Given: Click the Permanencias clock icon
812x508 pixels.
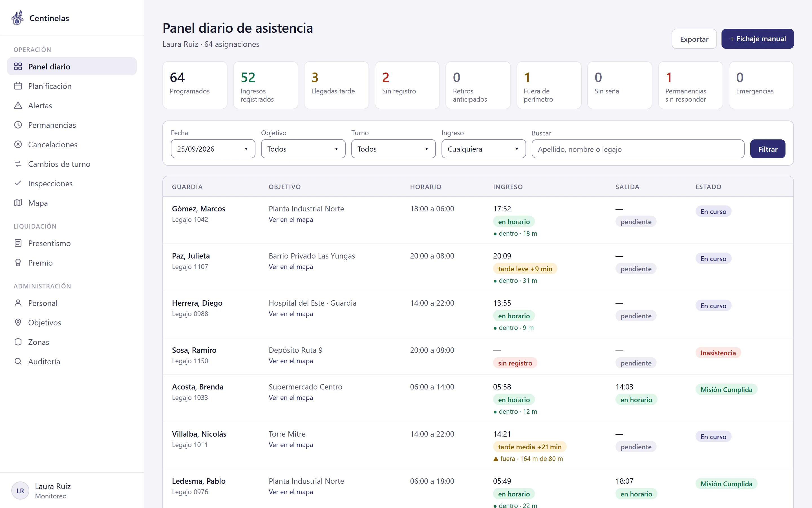Looking at the screenshot, I should click(x=18, y=125).
